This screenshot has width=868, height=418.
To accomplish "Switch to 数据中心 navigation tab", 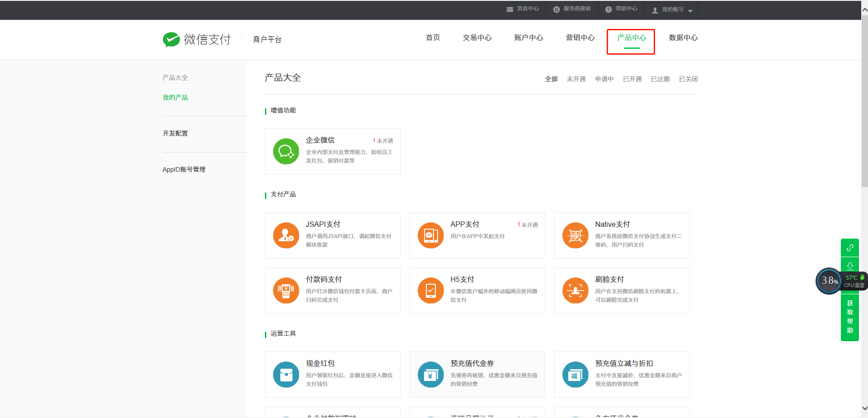I will (683, 38).
